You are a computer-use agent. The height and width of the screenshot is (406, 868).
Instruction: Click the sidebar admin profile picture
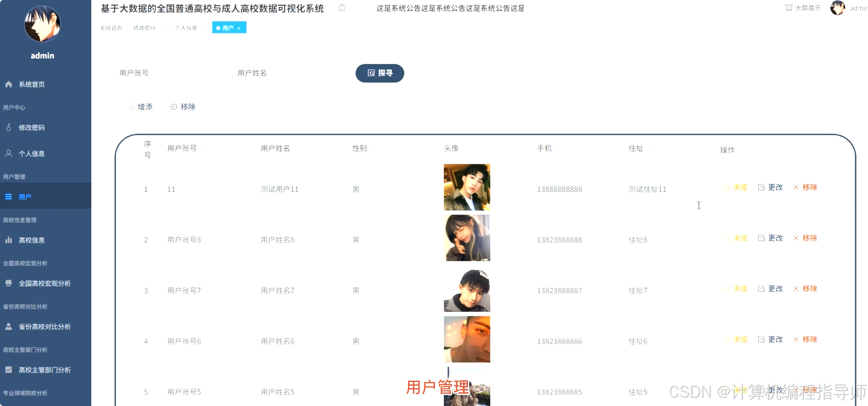pyautogui.click(x=42, y=24)
